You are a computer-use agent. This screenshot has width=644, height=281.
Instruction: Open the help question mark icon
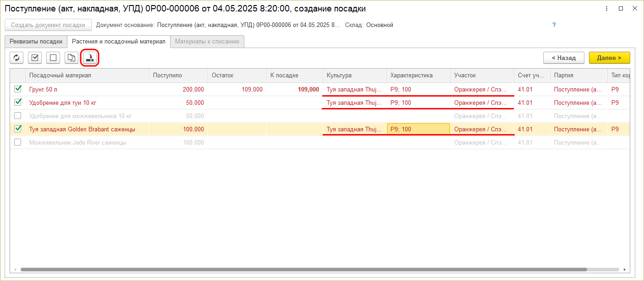coord(554,25)
